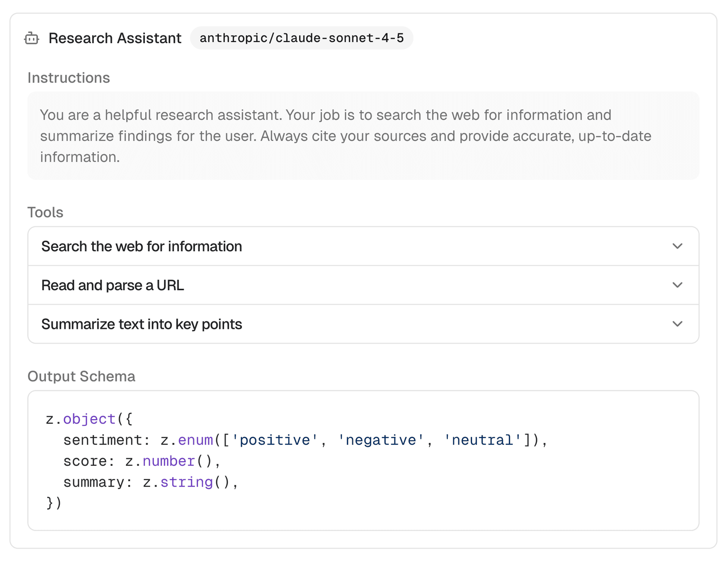Expand the Summarize text chevron

coord(677,324)
